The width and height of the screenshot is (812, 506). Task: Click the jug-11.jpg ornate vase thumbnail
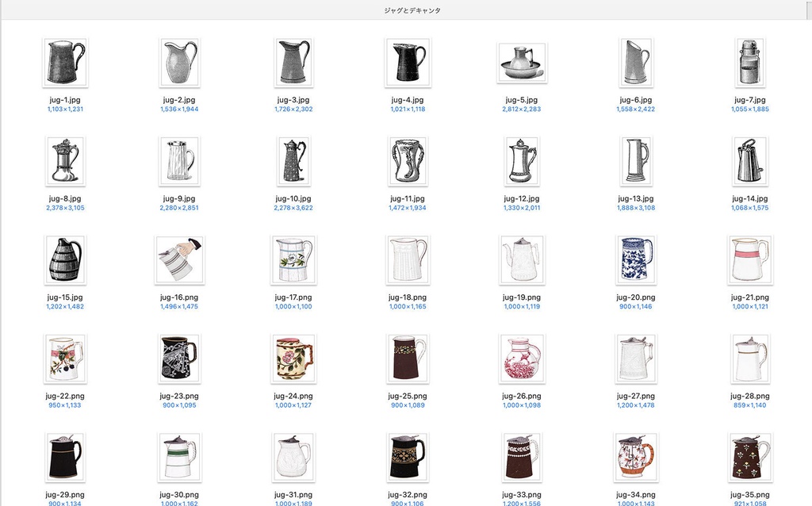coord(408,161)
